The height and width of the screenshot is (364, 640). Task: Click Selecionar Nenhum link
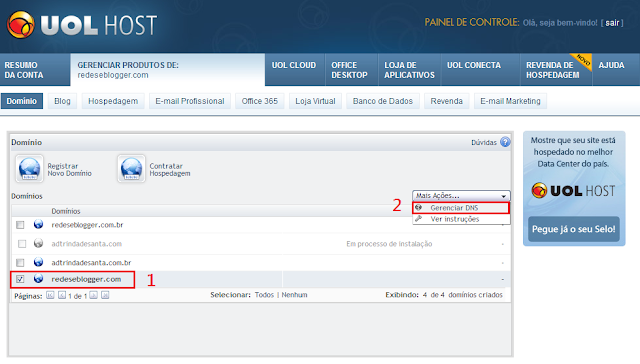pyautogui.click(x=294, y=295)
